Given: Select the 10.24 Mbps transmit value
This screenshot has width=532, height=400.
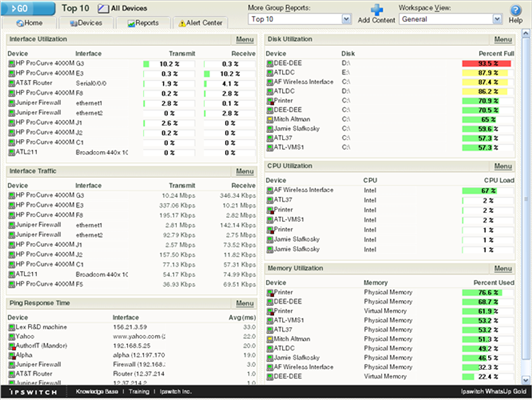Looking at the screenshot, I should [x=178, y=196].
